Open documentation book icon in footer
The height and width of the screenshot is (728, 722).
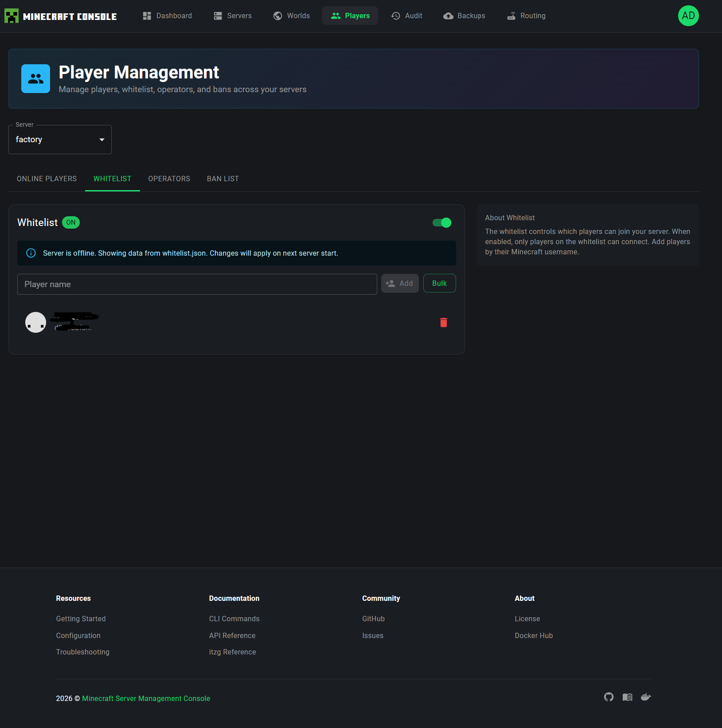[x=627, y=697]
